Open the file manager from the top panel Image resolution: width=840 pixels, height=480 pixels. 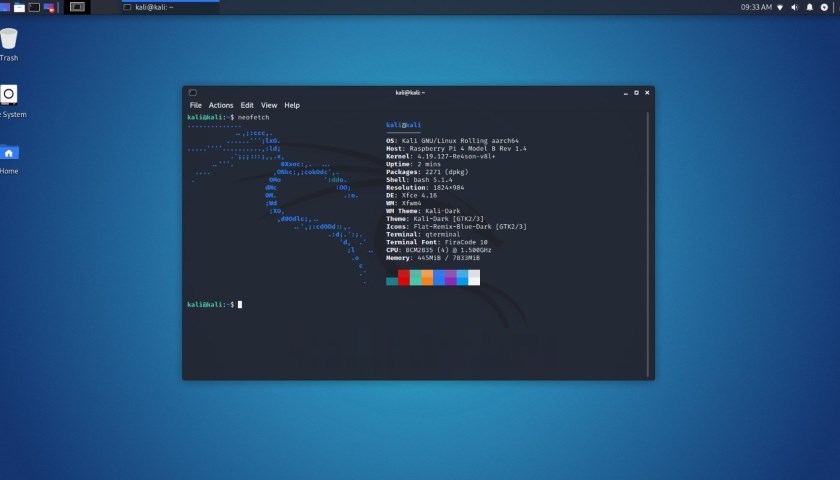[x=19, y=8]
